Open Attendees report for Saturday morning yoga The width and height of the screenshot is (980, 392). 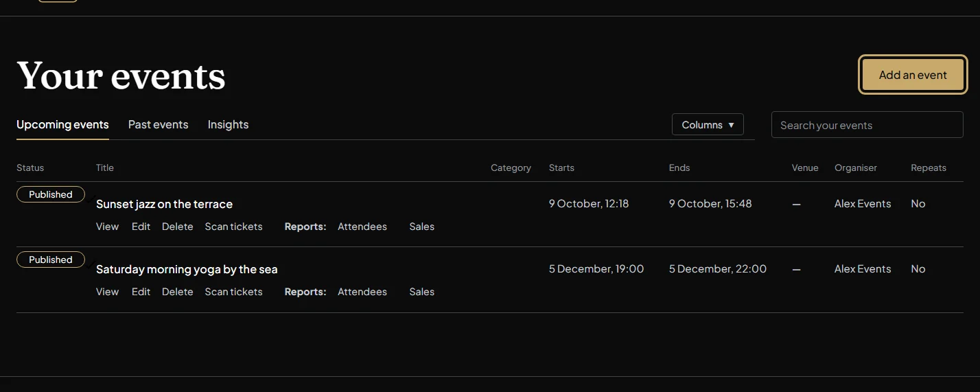[x=362, y=292]
